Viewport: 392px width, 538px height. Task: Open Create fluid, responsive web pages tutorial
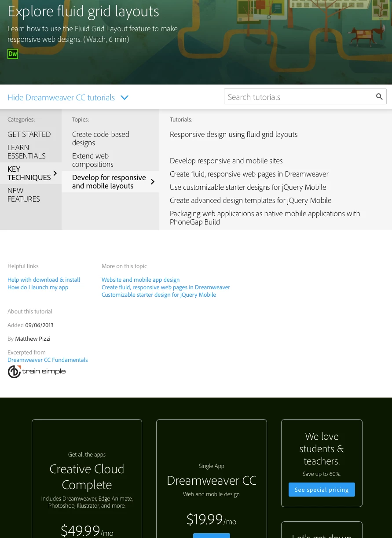pyautogui.click(x=249, y=174)
